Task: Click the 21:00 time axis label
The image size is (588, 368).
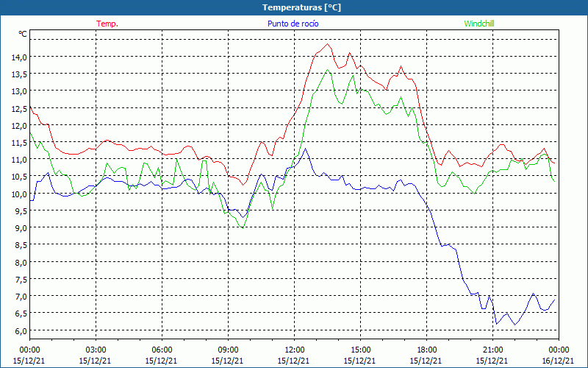Action: [492, 350]
